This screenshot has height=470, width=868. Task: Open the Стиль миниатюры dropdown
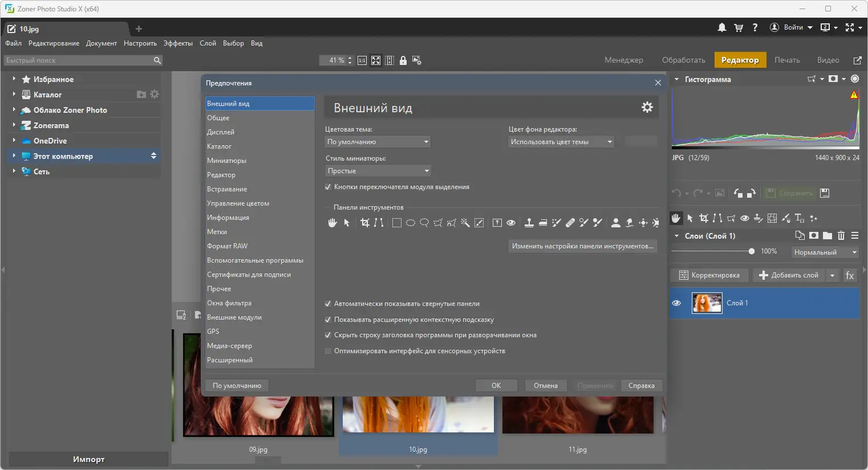click(378, 171)
